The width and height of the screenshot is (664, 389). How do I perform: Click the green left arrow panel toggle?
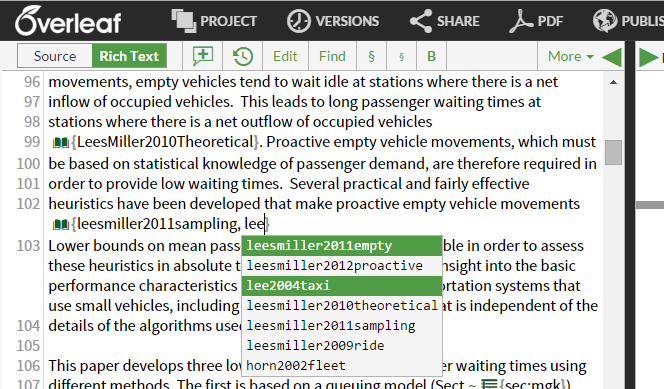[611, 57]
